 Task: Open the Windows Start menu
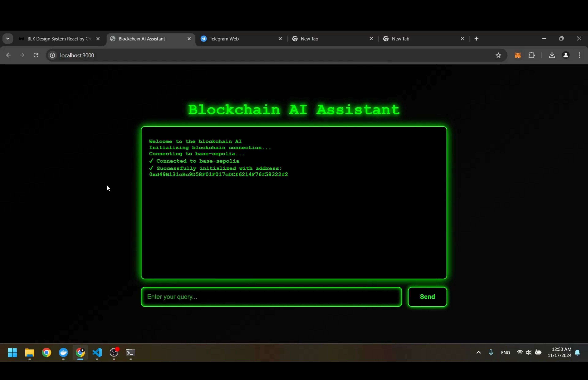[12, 353]
